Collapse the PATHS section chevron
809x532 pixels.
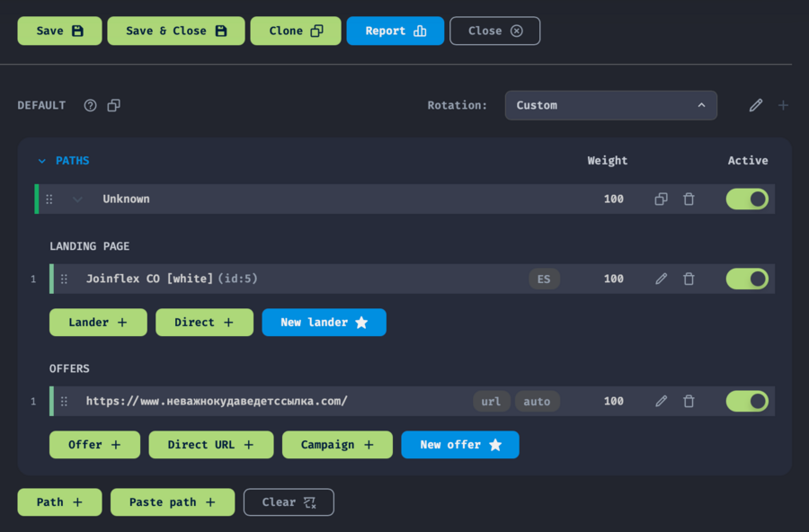click(x=41, y=161)
